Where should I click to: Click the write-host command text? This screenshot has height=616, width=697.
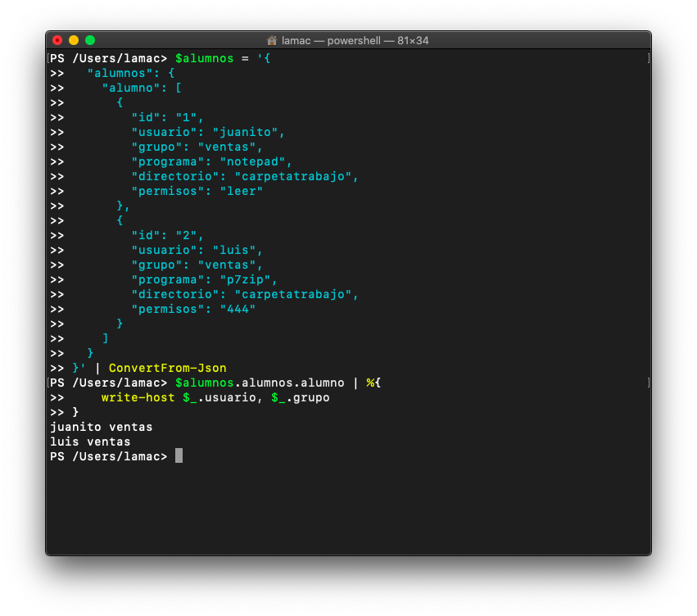138,397
